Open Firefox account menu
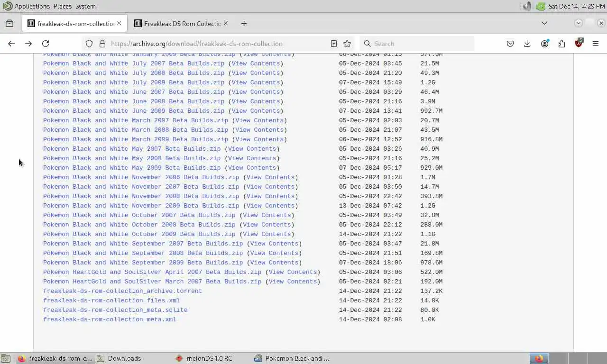The height and width of the screenshot is (364, 607). [x=544, y=44]
